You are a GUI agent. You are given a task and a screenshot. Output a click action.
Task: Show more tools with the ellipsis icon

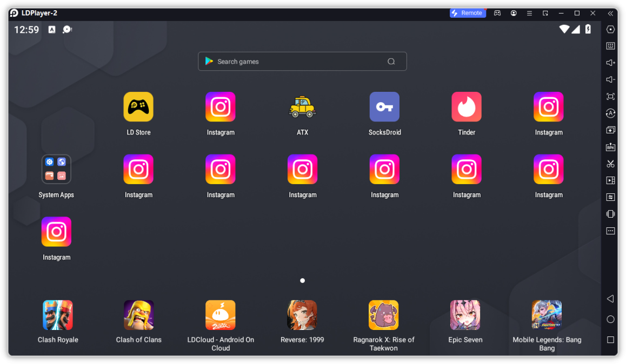(x=610, y=231)
